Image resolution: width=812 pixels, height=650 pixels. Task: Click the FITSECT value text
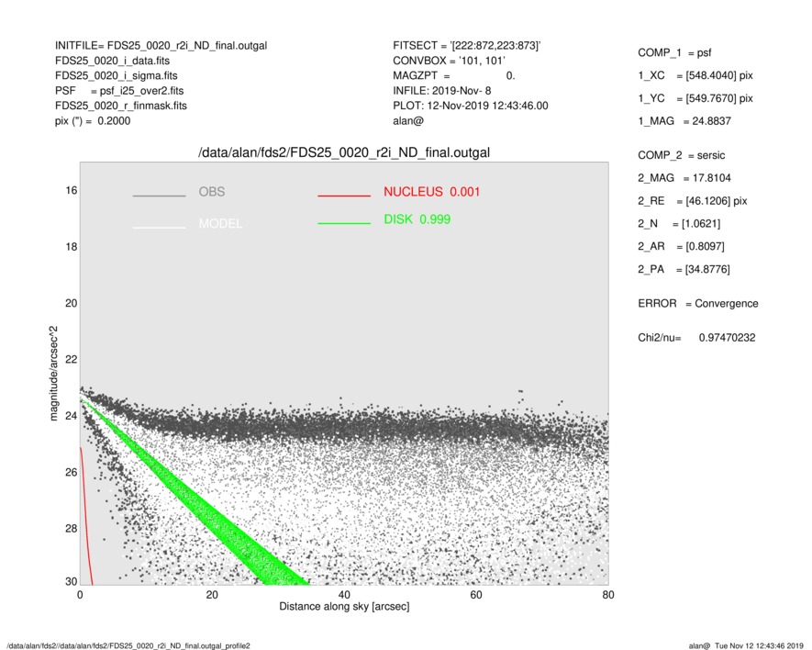pyautogui.click(x=466, y=45)
